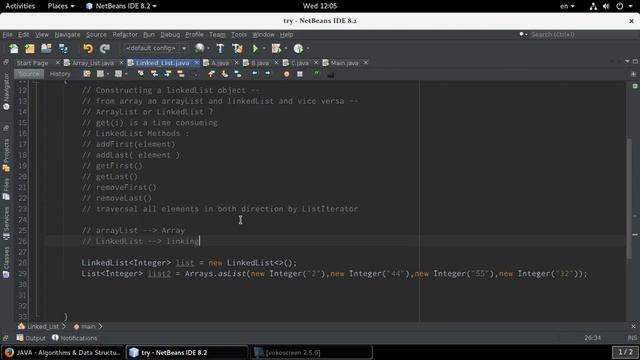The width and height of the screenshot is (640, 360).
Task: Click the Save All toolbar icon
Action: coord(63,49)
